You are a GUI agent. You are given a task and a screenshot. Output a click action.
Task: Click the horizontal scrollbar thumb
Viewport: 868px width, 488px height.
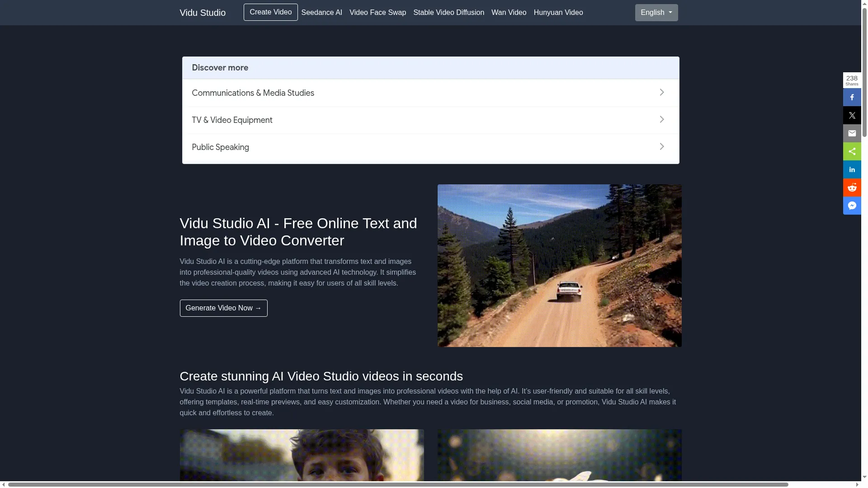click(x=398, y=484)
